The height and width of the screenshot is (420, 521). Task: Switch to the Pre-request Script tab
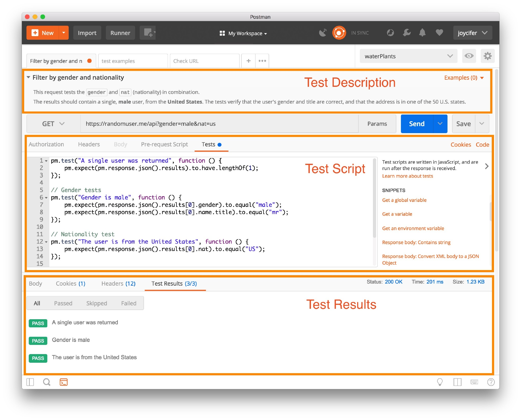tap(164, 144)
